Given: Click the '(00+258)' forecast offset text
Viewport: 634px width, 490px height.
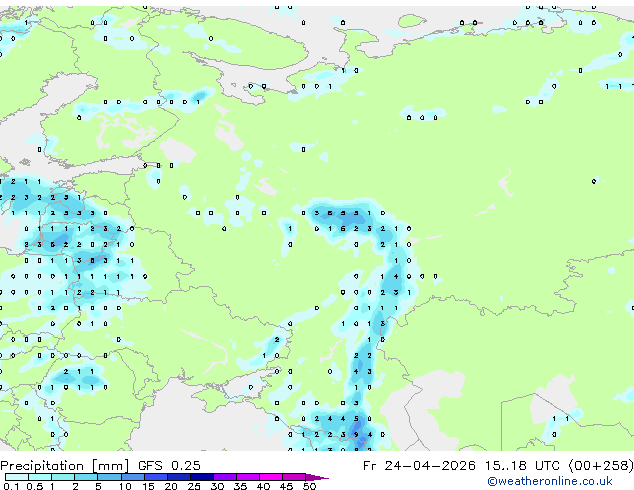Looking at the screenshot, I should click(x=601, y=466).
